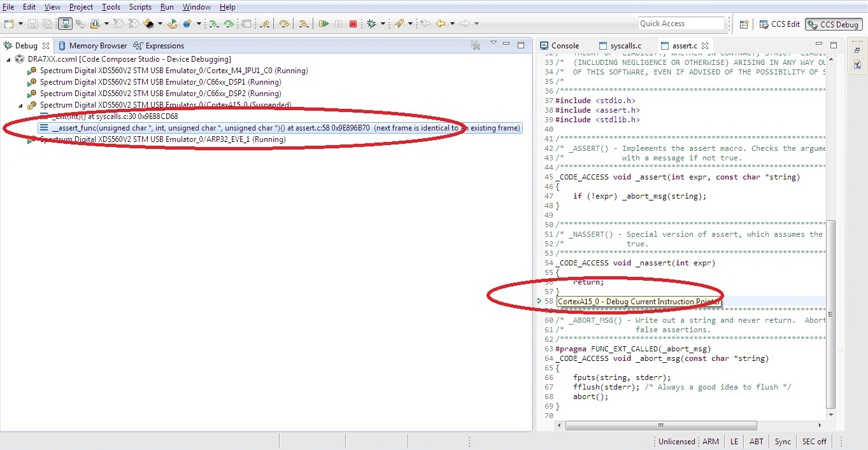Select the C66xx_DSP2 (Running) entry
This screenshot has width=868, height=450.
pyautogui.click(x=154, y=94)
